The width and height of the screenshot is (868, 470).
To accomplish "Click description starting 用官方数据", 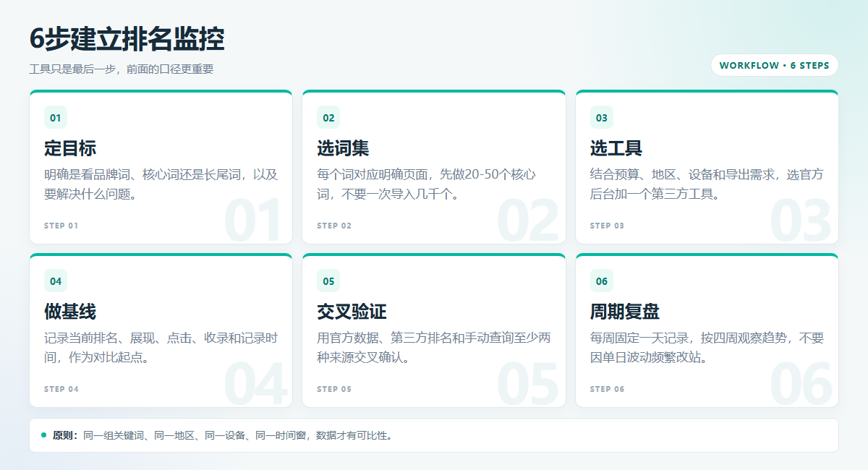I will pyautogui.click(x=434, y=348).
